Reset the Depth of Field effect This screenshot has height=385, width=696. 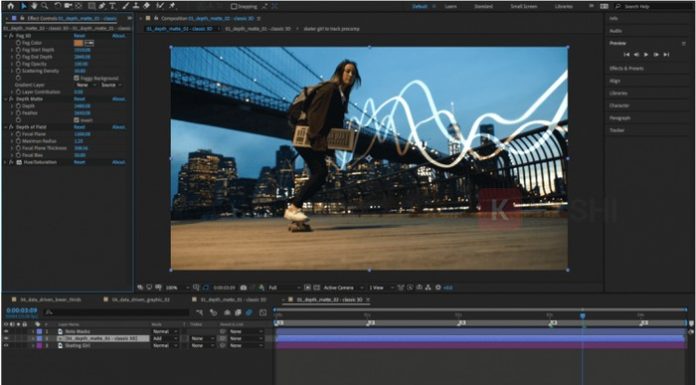(x=79, y=127)
